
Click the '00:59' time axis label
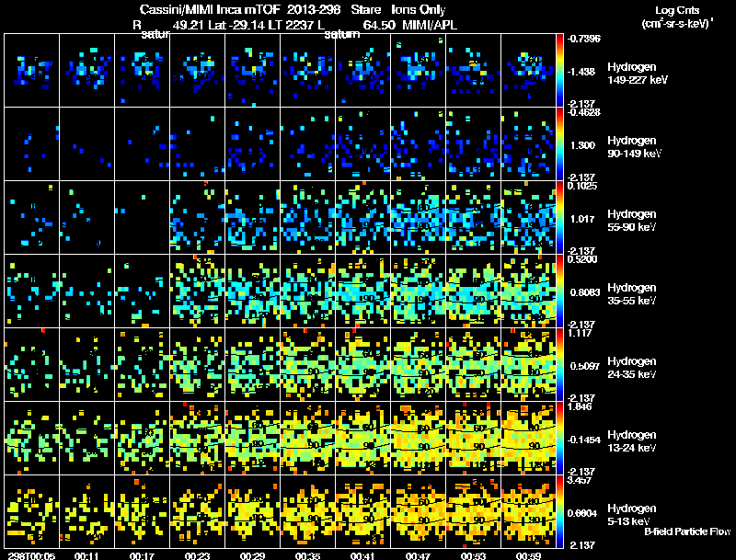pyautogui.click(x=528, y=555)
